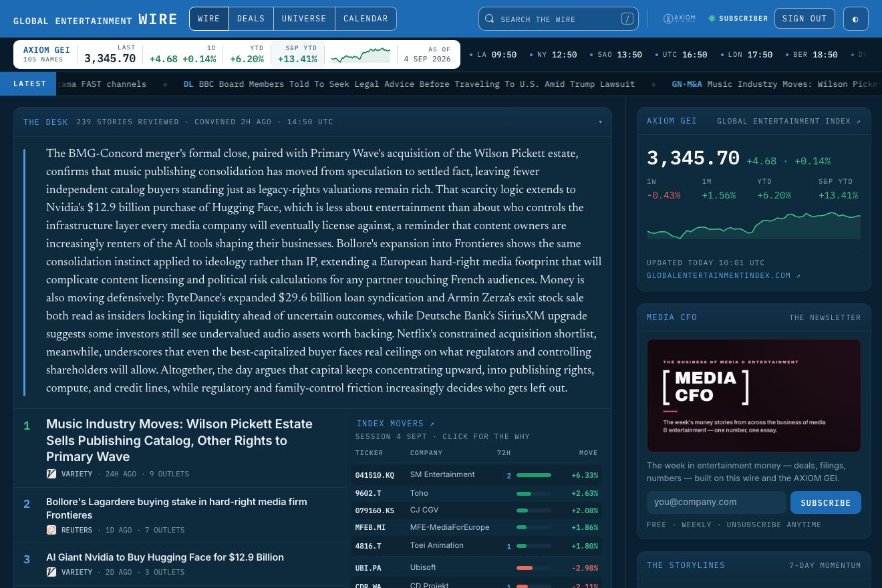Click the 1W -0.43% stat in sidebar
This screenshot has height=588, width=882.
tap(664, 189)
